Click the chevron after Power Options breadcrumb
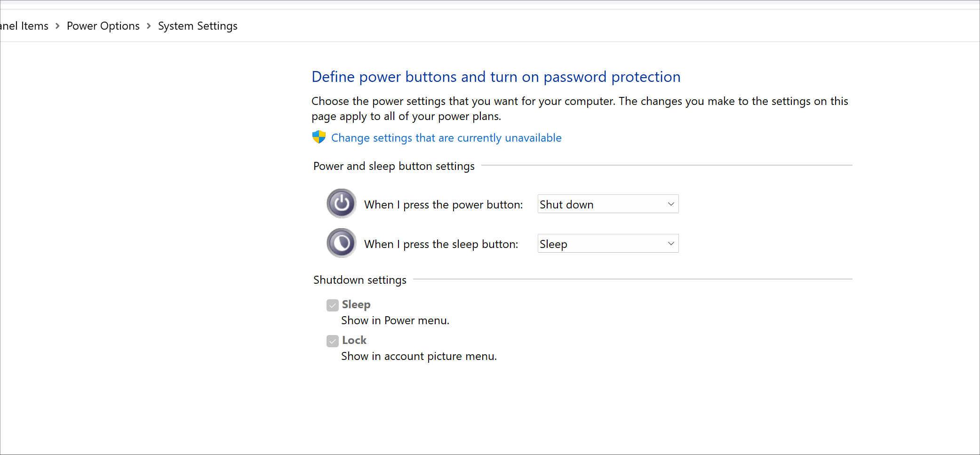This screenshot has height=455, width=980. (x=149, y=26)
